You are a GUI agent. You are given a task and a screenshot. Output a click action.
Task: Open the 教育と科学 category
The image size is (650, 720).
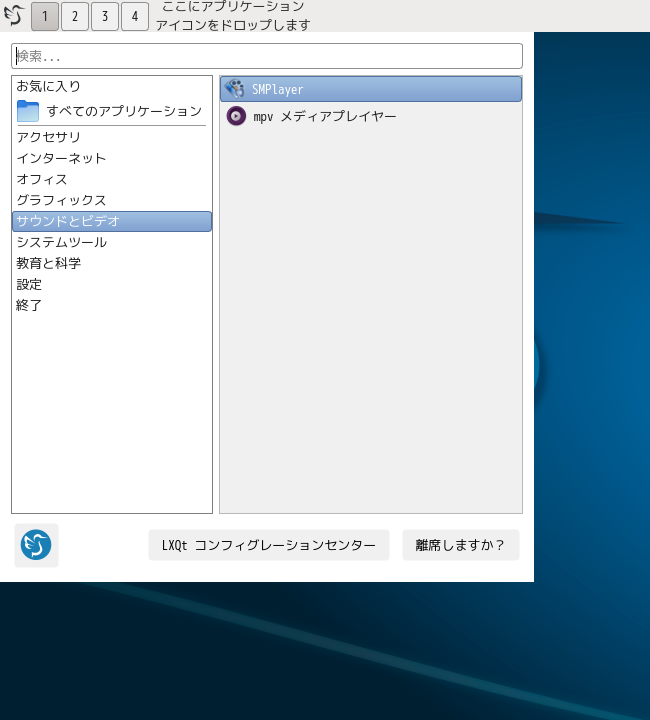(x=112, y=263)
